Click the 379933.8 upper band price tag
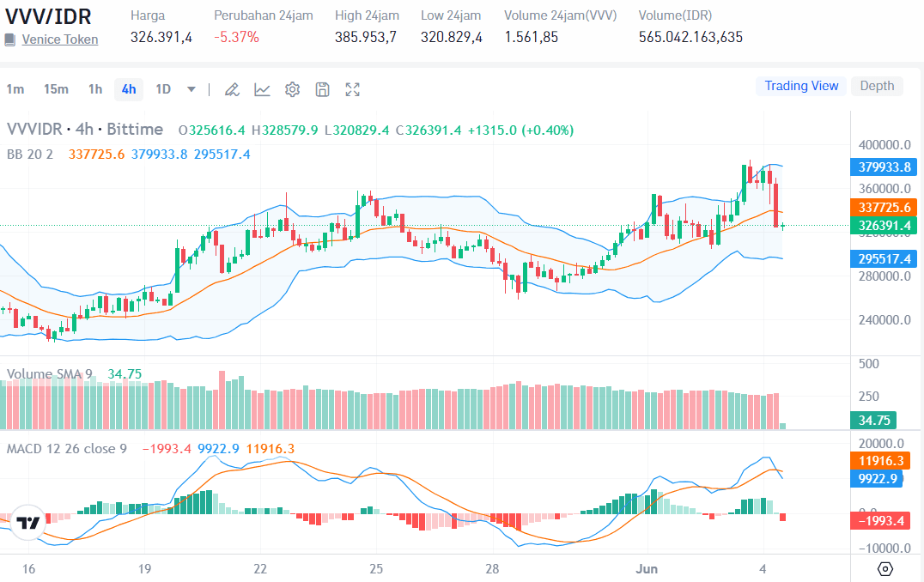Screen dimensions: 924x582 pos(884,167)
